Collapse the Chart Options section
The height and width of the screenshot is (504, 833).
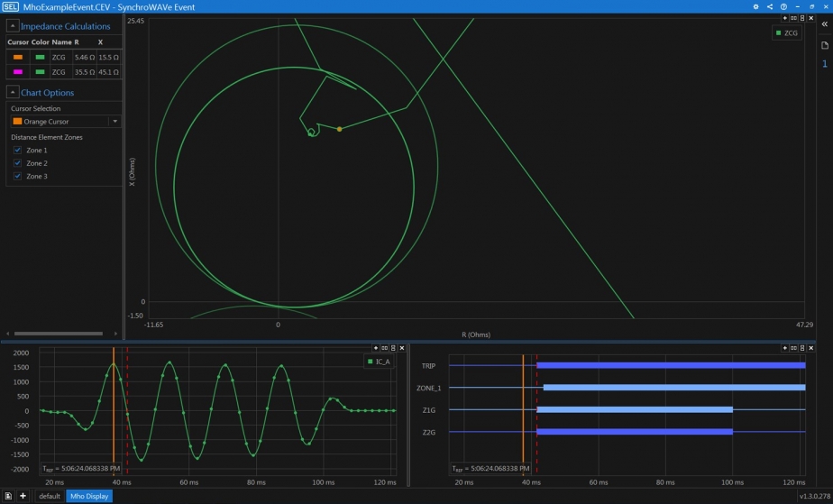pos(12,92)
